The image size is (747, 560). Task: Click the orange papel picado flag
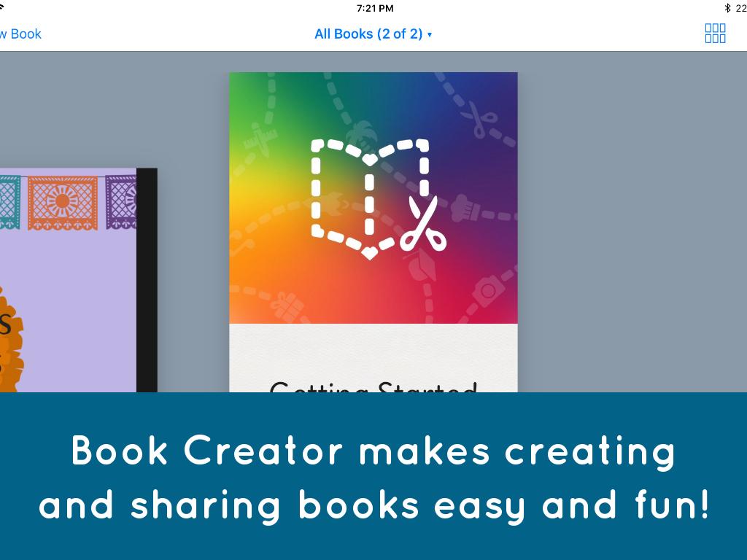point(63,202)
